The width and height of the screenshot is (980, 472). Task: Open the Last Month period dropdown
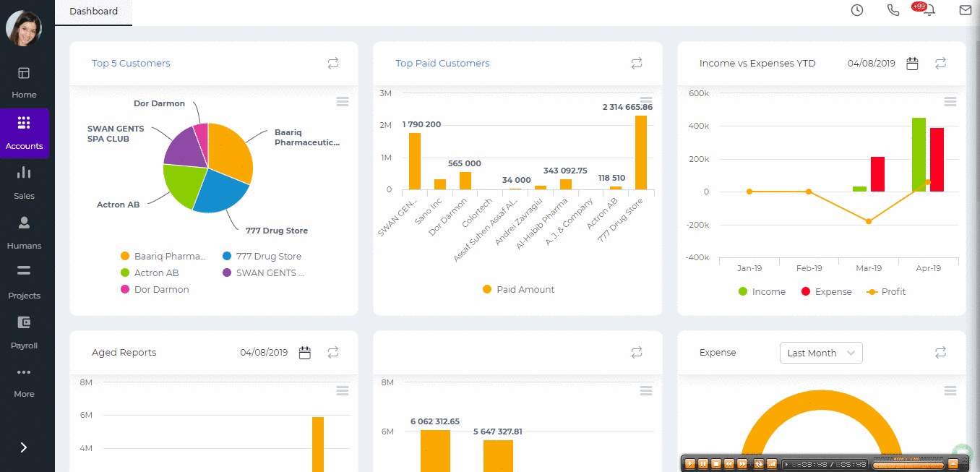pyautogui.click(x=821, y=353)
